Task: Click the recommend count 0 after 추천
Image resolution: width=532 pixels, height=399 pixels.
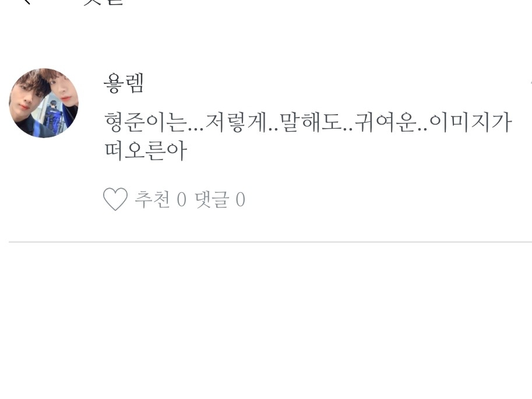Action: 182,199
